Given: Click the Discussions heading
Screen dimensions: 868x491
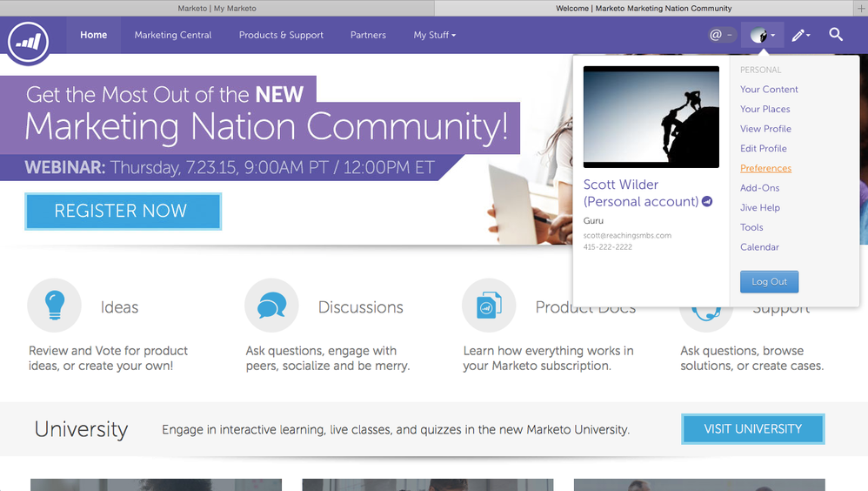Looking at the screenshot, I should click(360, 307).
